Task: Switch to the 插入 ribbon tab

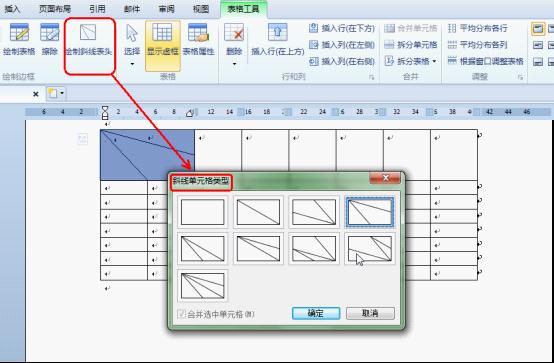Action: point(12,9)
